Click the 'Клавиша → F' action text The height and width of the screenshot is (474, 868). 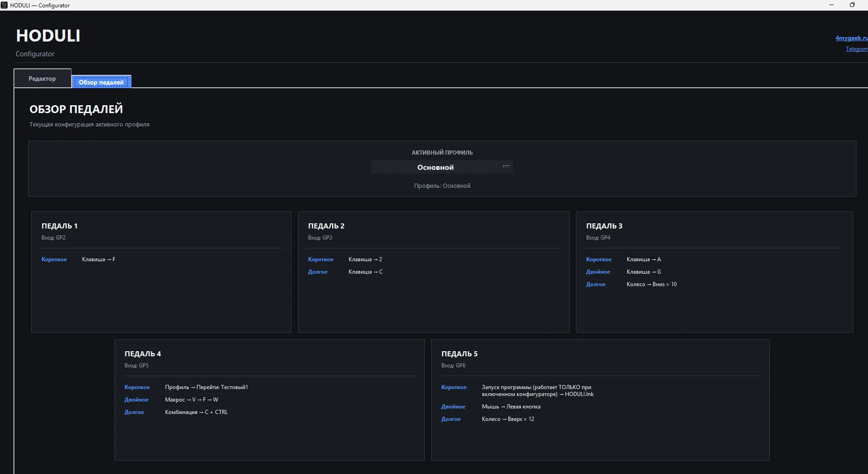coord(99,259)
